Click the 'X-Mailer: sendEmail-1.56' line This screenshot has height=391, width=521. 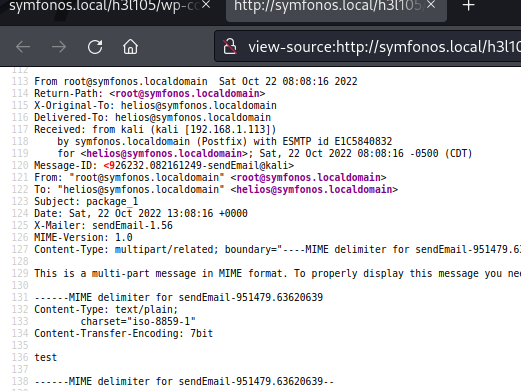pyautogui.click(x=103, y=225)
